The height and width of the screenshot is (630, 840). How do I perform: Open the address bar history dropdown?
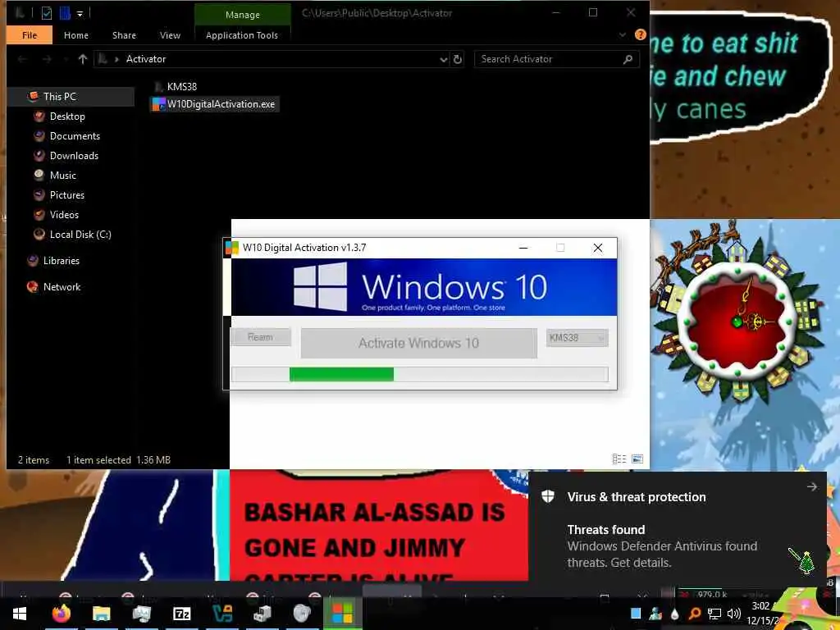tap(444, 59)
